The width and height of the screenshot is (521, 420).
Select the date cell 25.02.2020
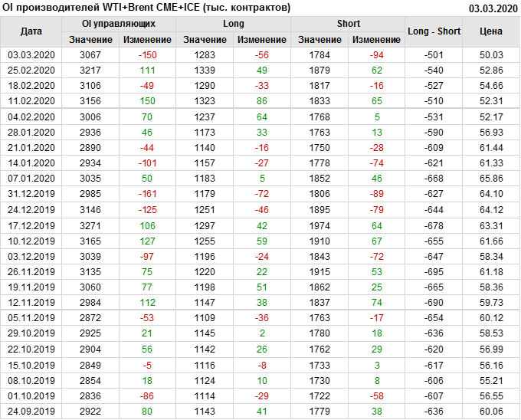point(31,70)
